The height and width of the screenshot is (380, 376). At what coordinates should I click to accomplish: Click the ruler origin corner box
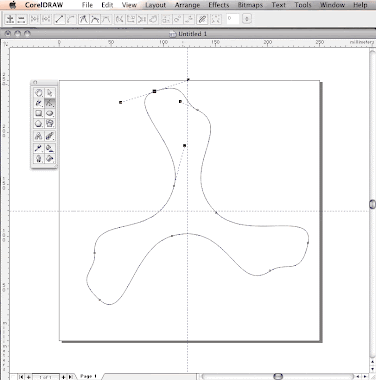click(5, 44)
